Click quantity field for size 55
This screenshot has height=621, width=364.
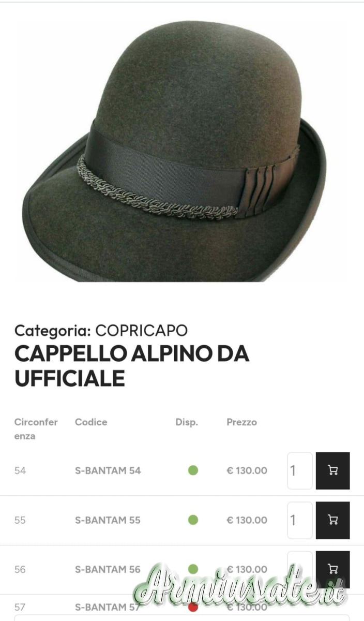click(x=300, y=520)
